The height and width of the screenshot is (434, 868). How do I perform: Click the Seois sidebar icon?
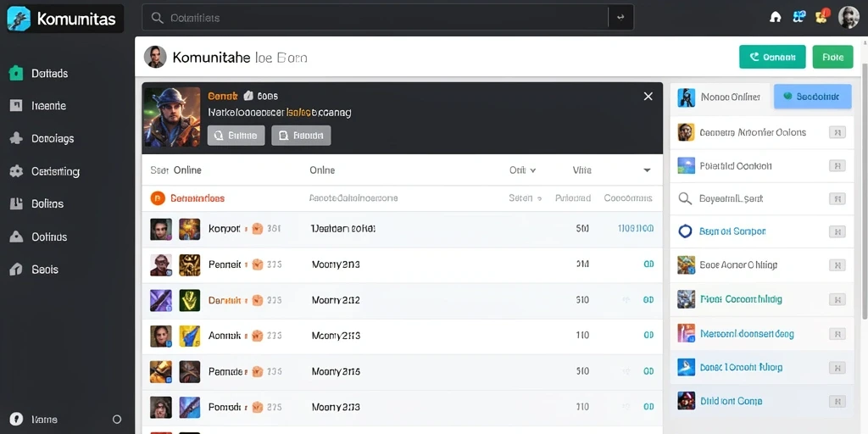point(16,270)
